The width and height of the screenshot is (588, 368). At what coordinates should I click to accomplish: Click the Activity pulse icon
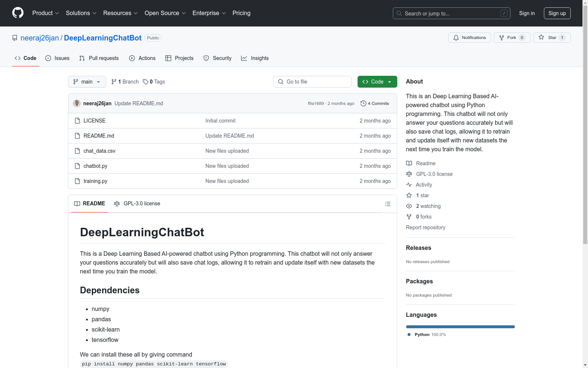[409, 185]
